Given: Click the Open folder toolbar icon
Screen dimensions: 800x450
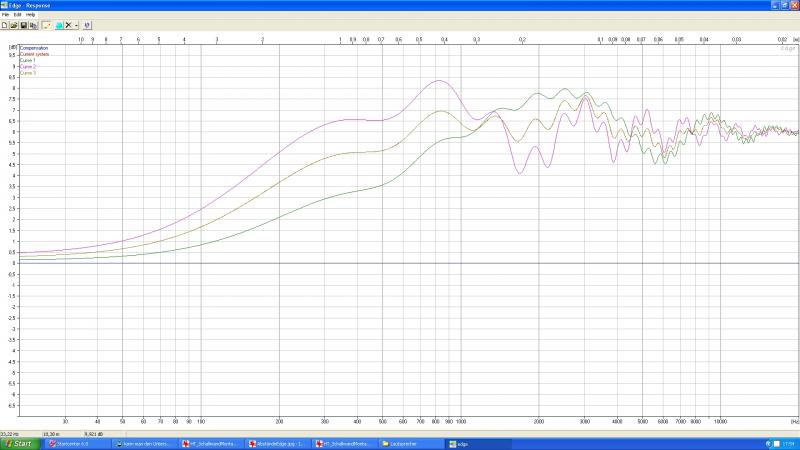Looking at the screenshot, I should coord(14,25).
